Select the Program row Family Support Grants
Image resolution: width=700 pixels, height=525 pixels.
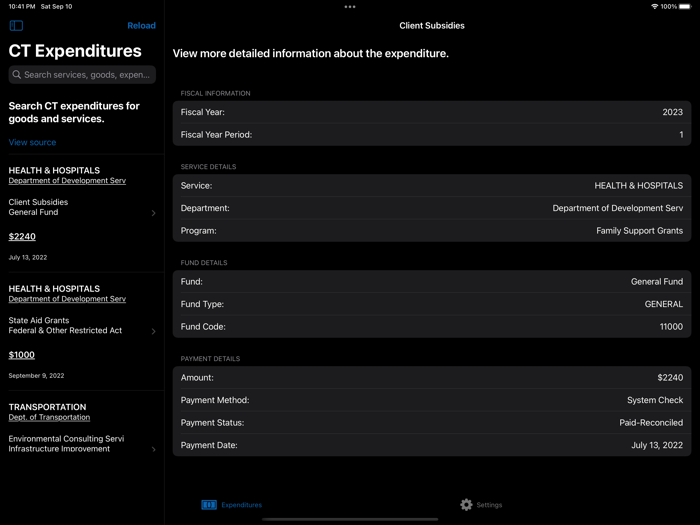(x=432, y=230)
